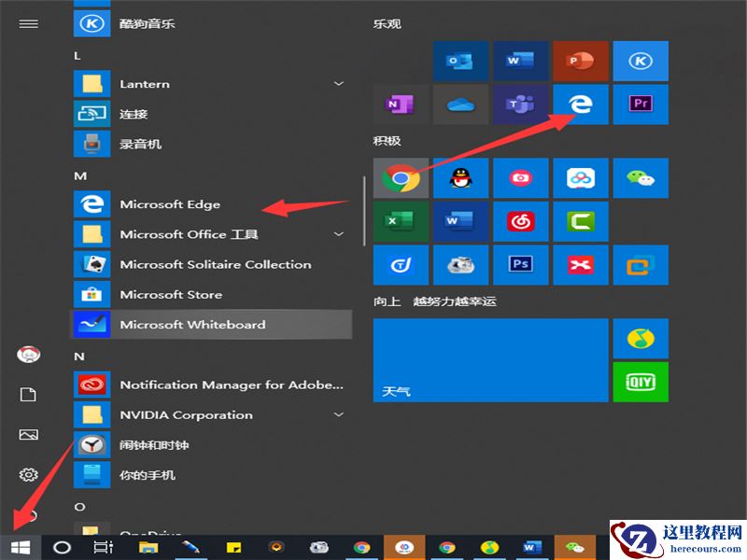The image size is (747, 560).
Task: Open the PowerPoint live tile
Action: [x=581, y=61]
